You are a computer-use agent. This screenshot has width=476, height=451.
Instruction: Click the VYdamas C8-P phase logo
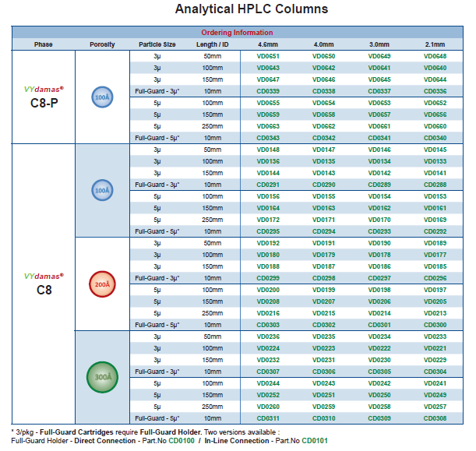44,97
